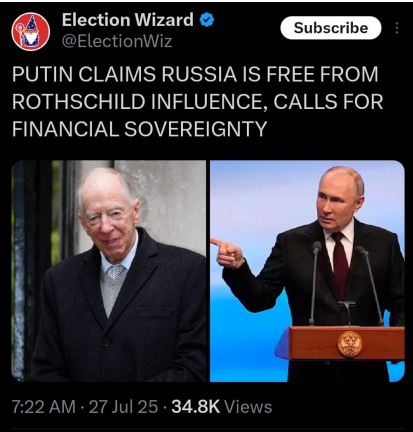413x432 pixels.
Task: Click the word Views beside 34.8K
Action: pos(248,407)
